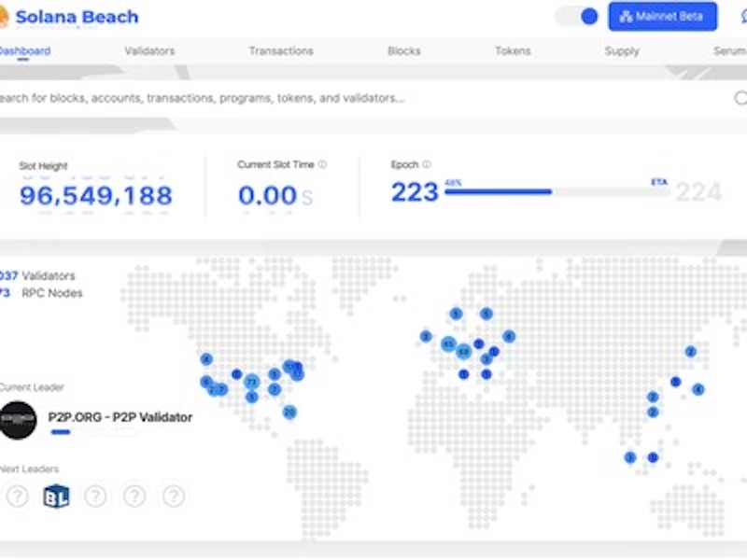Click the ETA label above the epoch bar
Image resolution: width=747 pixels, height=560 pixels.
point(659,182)
